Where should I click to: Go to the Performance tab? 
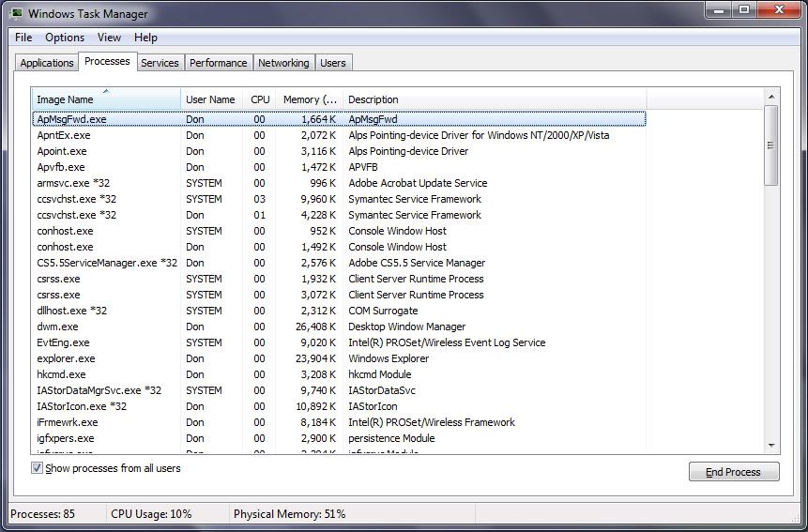coord(219,63)
